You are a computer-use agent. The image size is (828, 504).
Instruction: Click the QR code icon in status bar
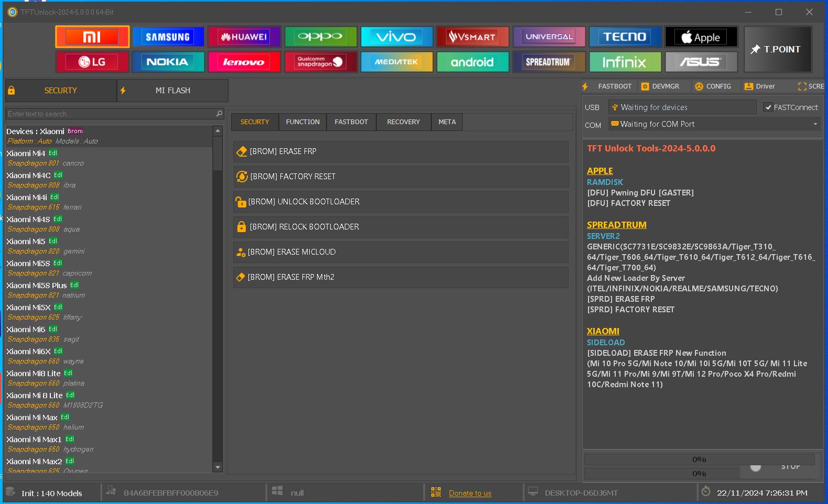click(436, 492)
